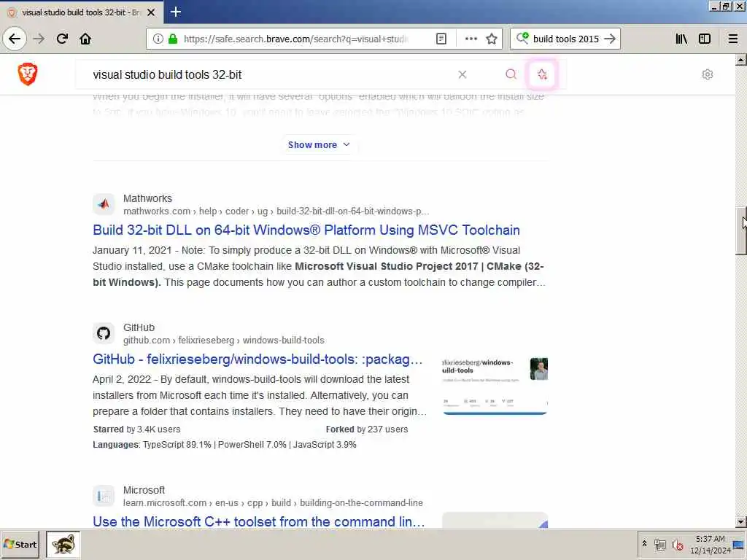Viewport: 747px width, 560px height.
Task: Click the vertical scrollbar thumb
Action: [x=741, y=231]
